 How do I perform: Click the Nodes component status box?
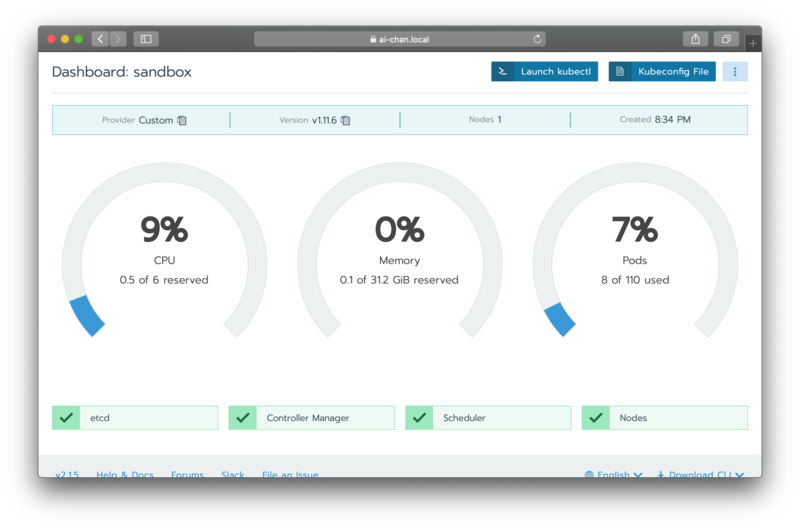664,418
